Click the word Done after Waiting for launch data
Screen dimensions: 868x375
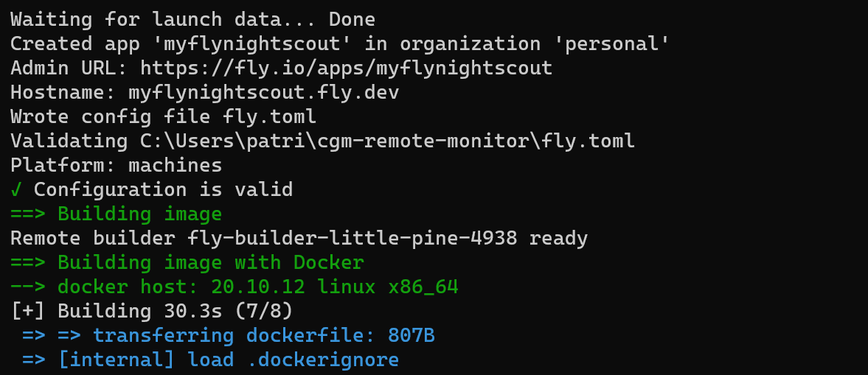pyautogui.click(x=352, y=20)
